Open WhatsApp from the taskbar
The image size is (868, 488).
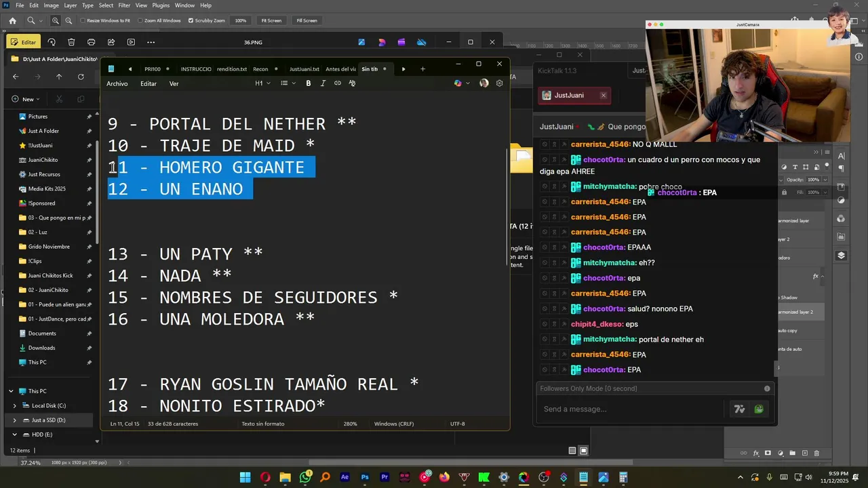pos(304,477)
